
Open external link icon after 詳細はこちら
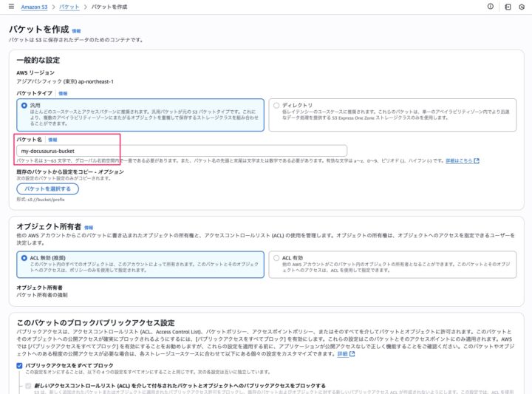[477, 161]
